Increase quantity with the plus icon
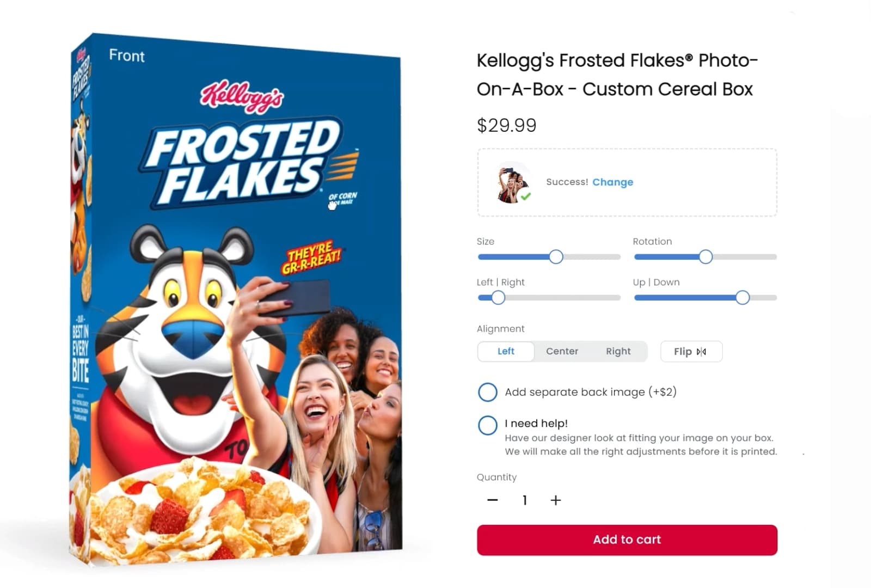This screenshot has width=871, height=588. click(555, 500)
